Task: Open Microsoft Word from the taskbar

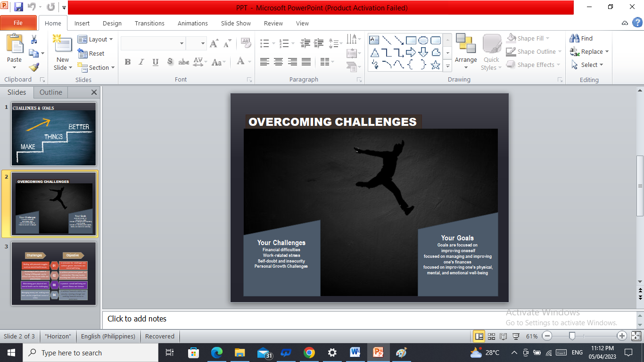Action: click(x=355, y=352)
